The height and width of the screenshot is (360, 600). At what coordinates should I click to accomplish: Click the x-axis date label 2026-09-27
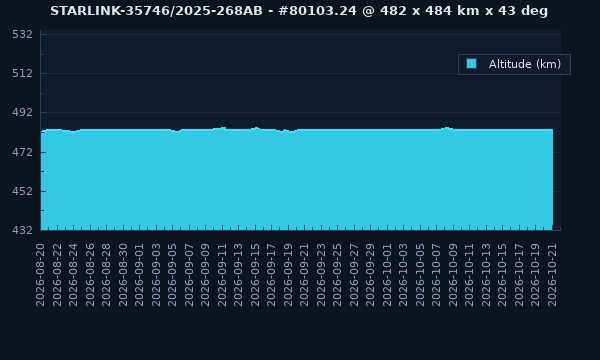click(354, 275)
